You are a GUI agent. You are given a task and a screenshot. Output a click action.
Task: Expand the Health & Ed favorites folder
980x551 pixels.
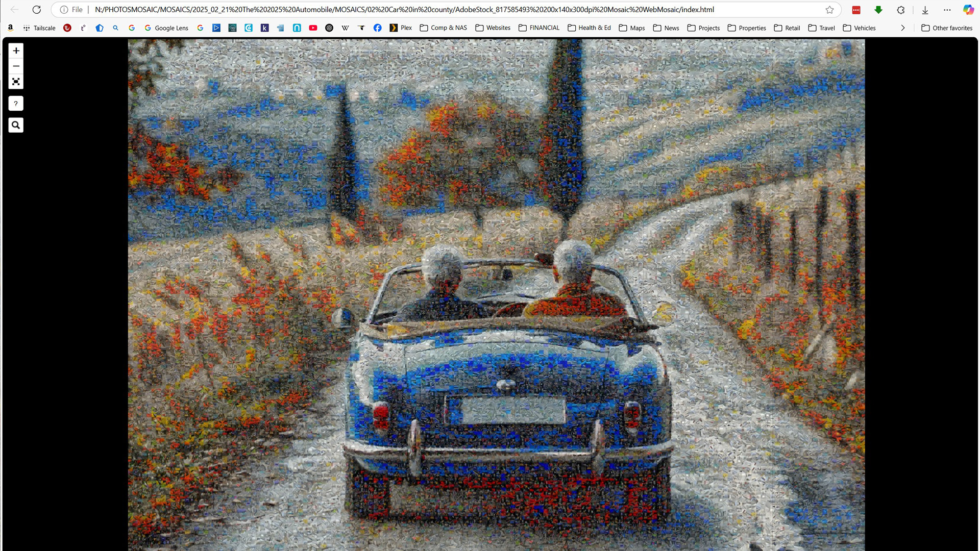[x=589, y=28]
